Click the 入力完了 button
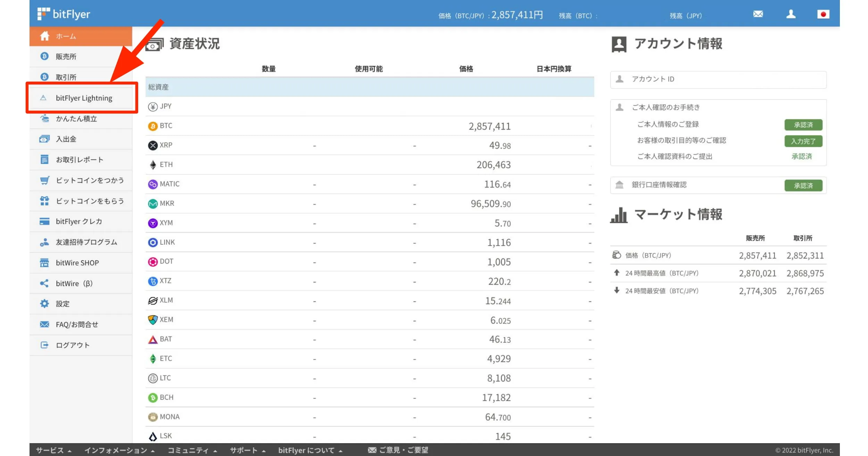This screenshot has height=456, width=868. (x=803, y=141)
